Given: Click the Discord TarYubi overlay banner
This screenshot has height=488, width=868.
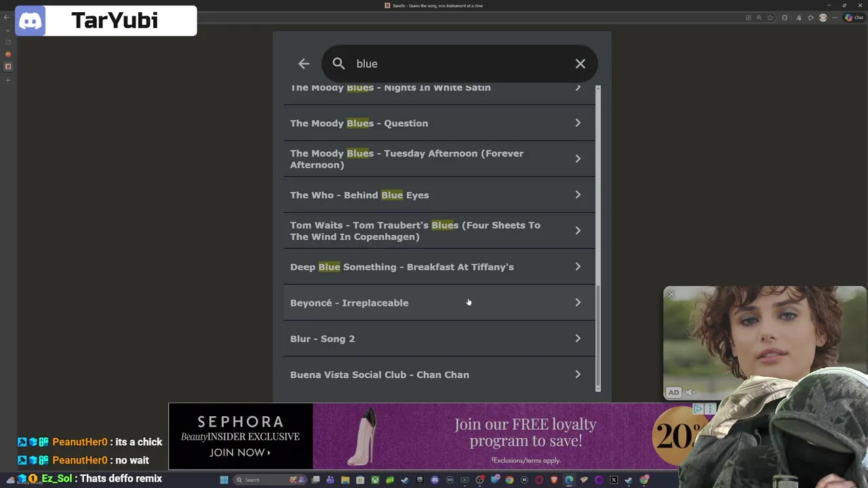Looking at the screenshot, I should tap(106, 20).
